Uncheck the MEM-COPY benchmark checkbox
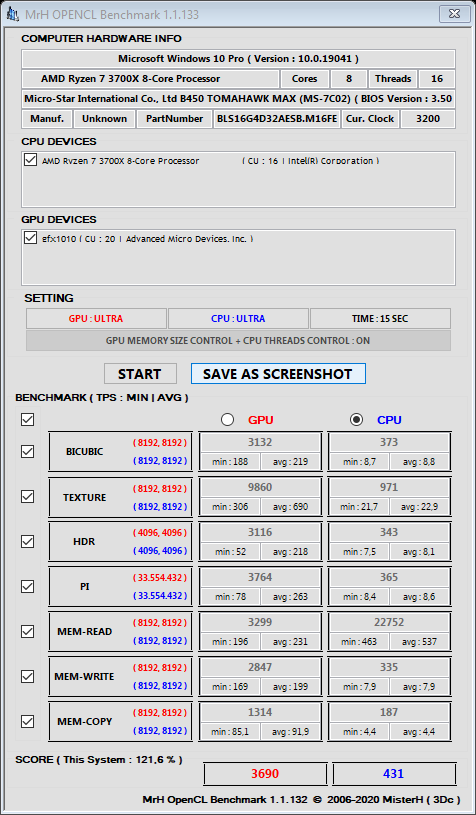 (28, 721)
